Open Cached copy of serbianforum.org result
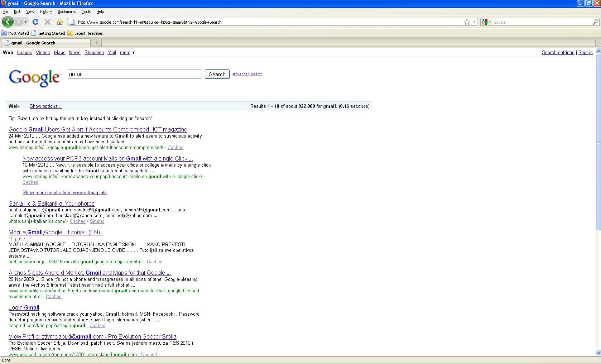The image size is (601, 364). pyautogui.click(x=155, y=262)
